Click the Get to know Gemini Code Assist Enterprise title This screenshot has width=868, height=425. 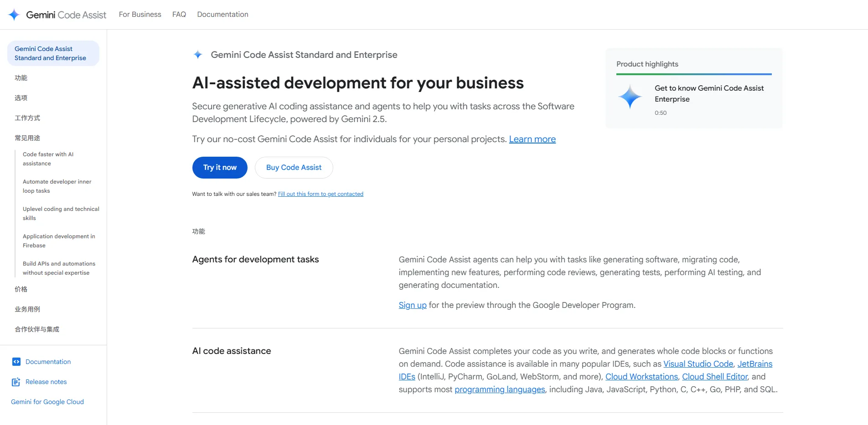[709, 94]
